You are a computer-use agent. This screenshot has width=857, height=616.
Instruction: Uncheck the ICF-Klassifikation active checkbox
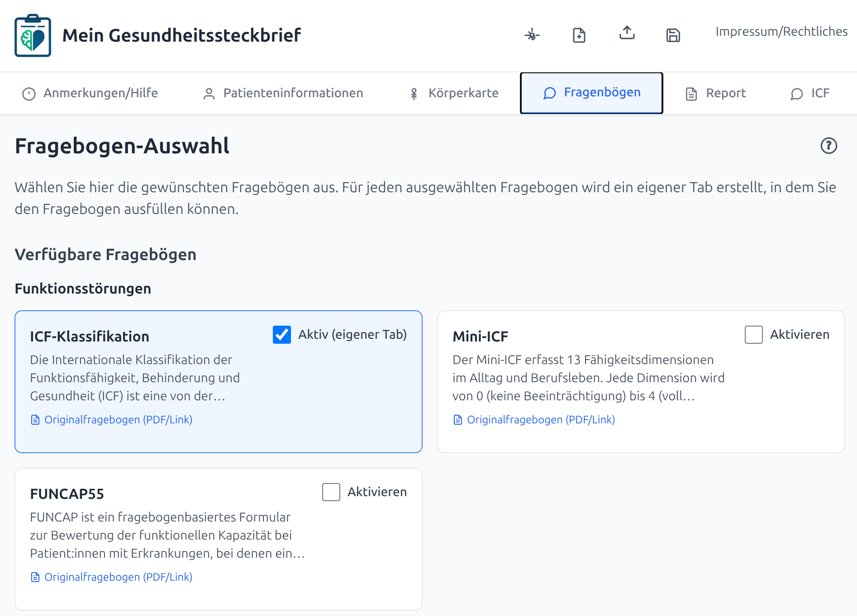click(282, 335)
